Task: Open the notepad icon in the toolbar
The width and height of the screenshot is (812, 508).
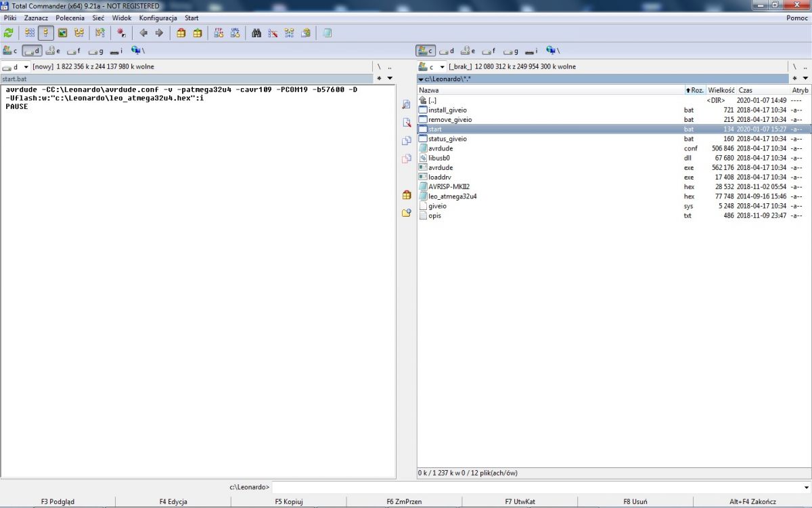Action: point(328,33)
